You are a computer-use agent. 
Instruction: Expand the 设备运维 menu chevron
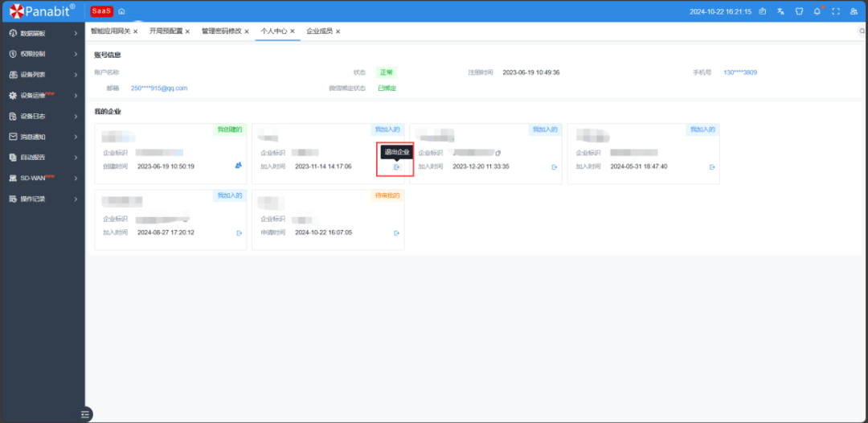pyautogui.click(x=76, y=95)
